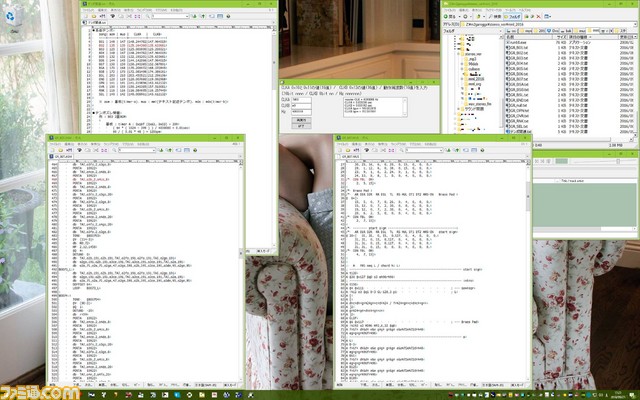The height and width of the screenshot is (400, 640).
Task: Click Up folder icon in Explorer toolbar
Action: click(478, 16)
